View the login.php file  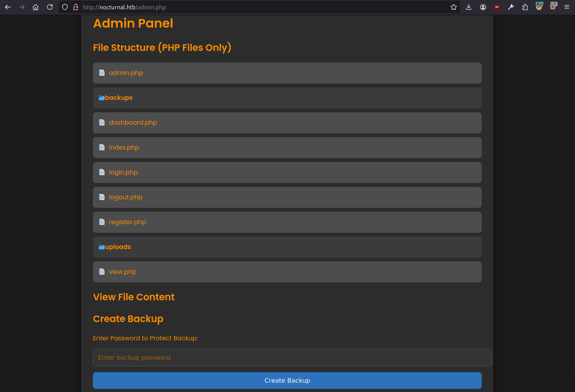click(123, 172)
